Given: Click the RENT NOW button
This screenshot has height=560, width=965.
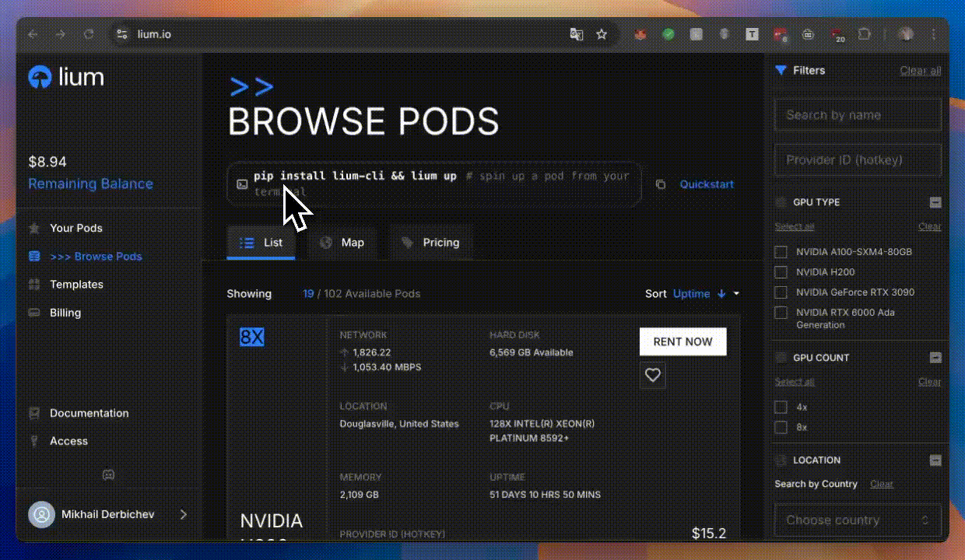Looking at the screenshot, I should [x=683, y=341].
